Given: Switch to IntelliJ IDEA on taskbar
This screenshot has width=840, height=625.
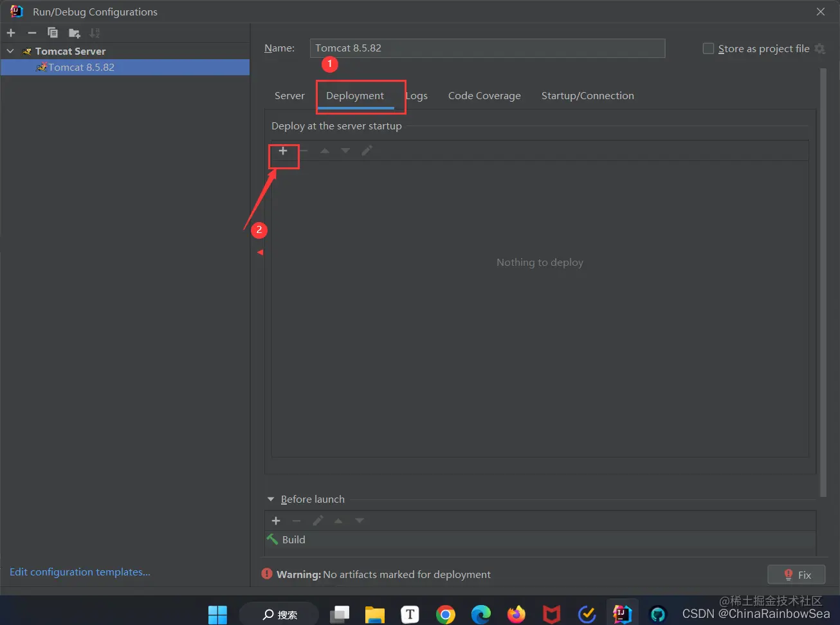Looking at the screenshot, I should 622,614.
